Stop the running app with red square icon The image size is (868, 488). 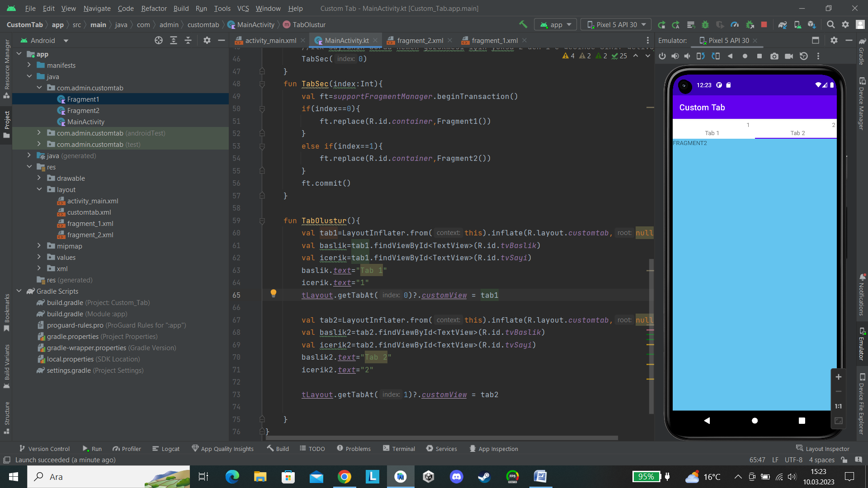[764, 25]
